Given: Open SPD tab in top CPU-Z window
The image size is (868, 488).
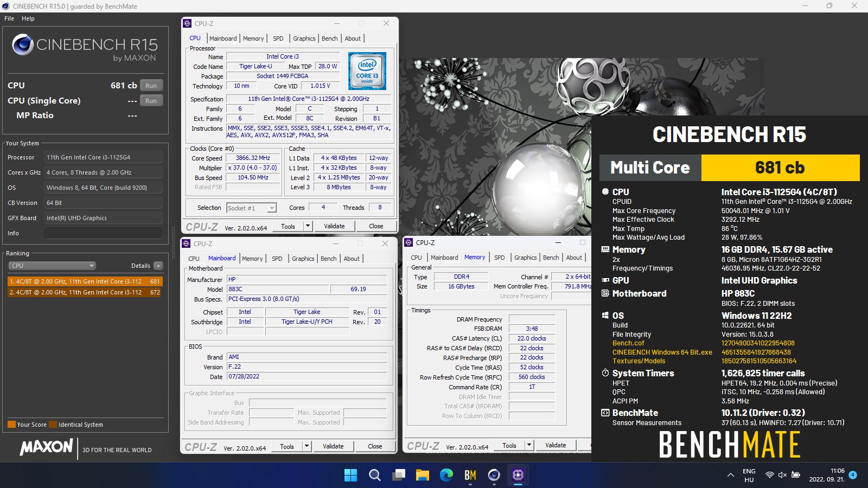Looking at the screenshot, I should 278,38.
